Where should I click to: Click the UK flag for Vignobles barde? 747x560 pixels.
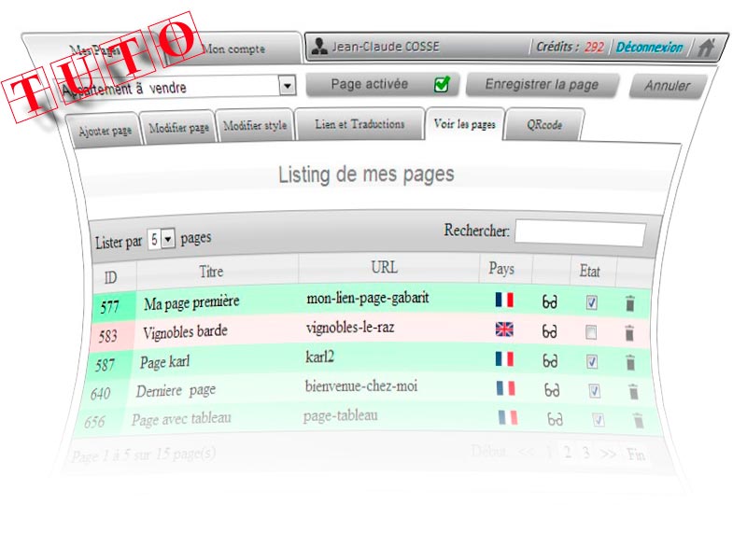[504, 329]
